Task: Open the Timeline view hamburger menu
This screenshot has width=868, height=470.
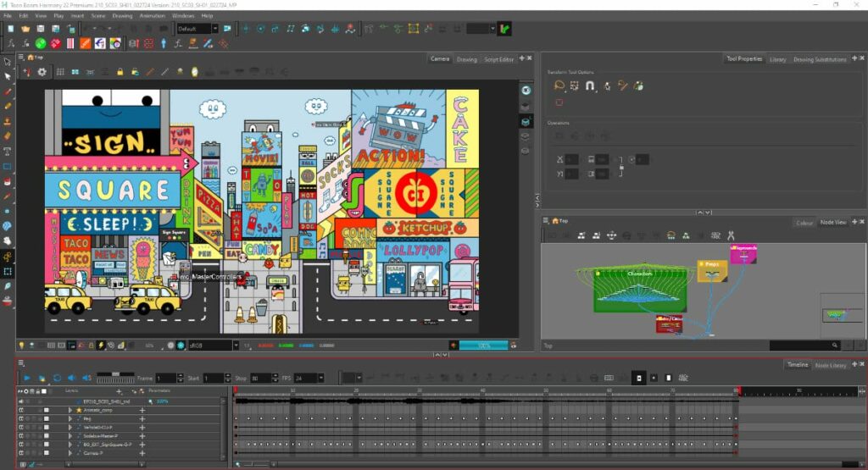Action: point(21,363)
